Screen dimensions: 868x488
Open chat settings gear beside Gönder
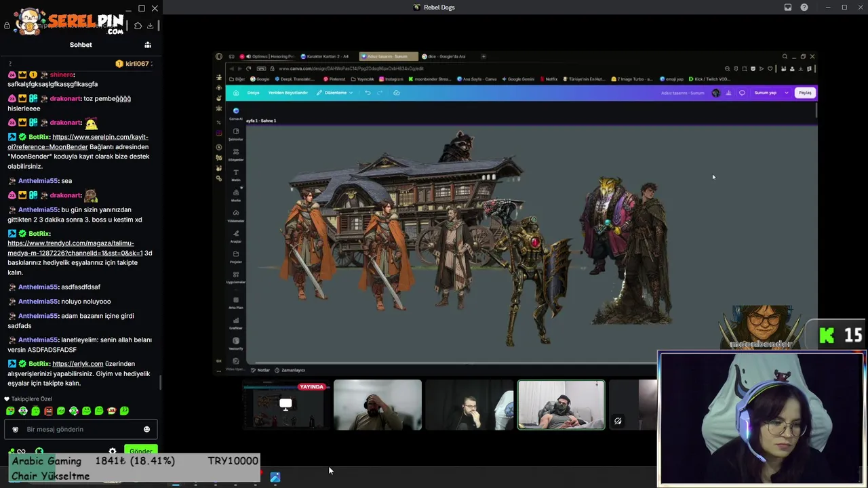pos(113,451)
